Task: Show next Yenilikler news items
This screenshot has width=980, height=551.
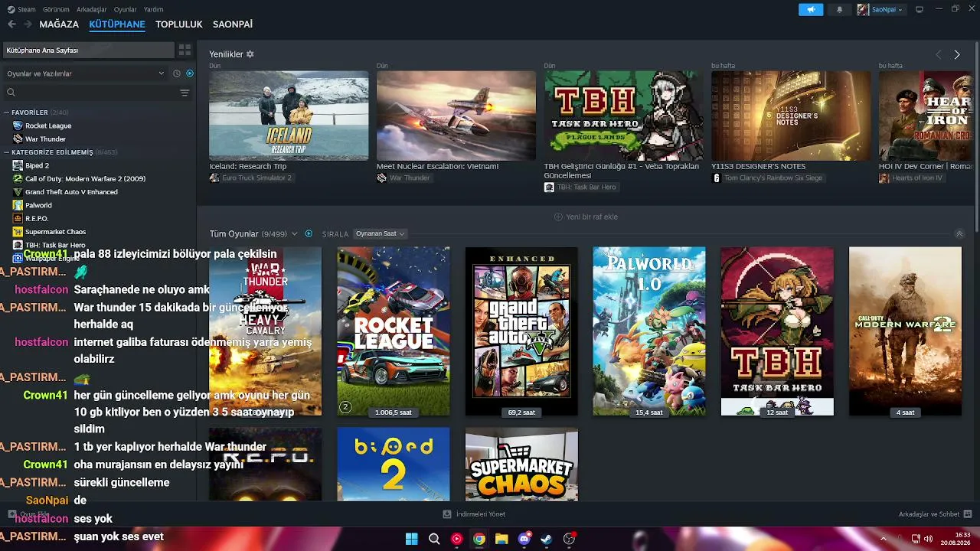Action: 957,55
